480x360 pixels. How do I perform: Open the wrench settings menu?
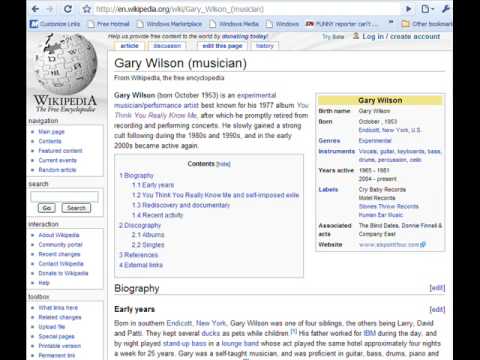pos(446,9)
